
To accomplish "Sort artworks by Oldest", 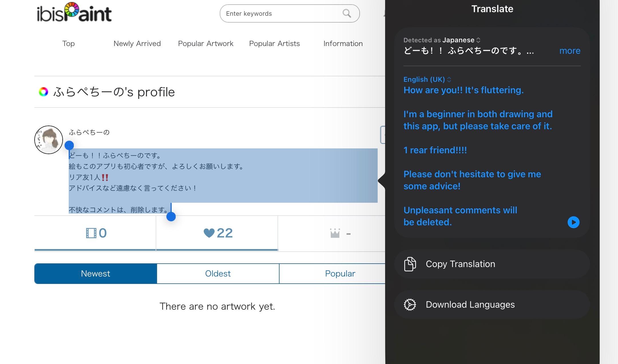I will (x=218, y=274).
